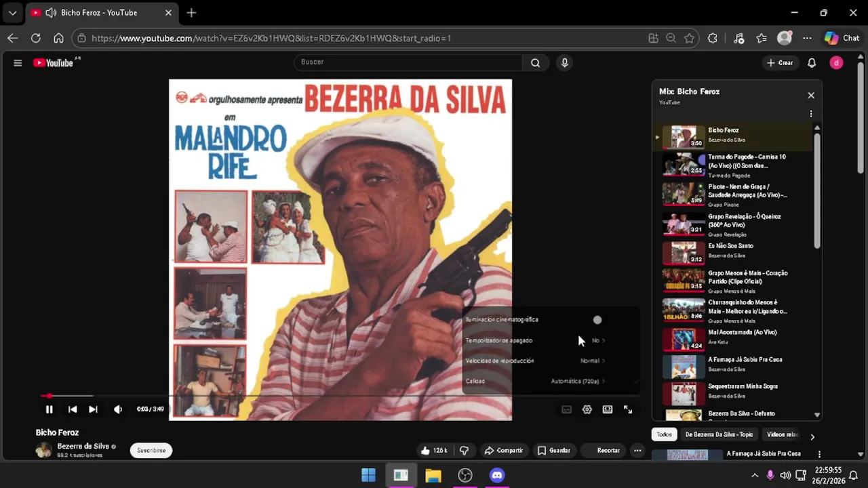Screen dimensions: 868x488
Task: Open the Bezerra da Silva channel avatar
Action: pos(43,450)
